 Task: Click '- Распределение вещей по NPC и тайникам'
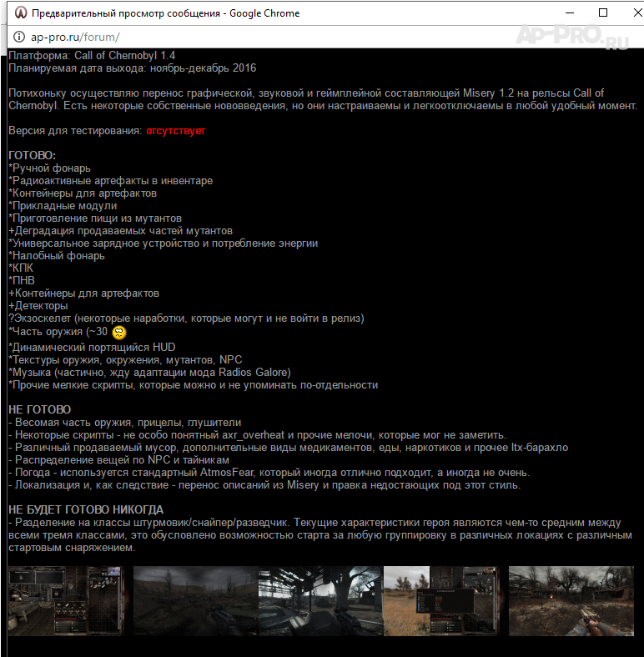[119, 460]
